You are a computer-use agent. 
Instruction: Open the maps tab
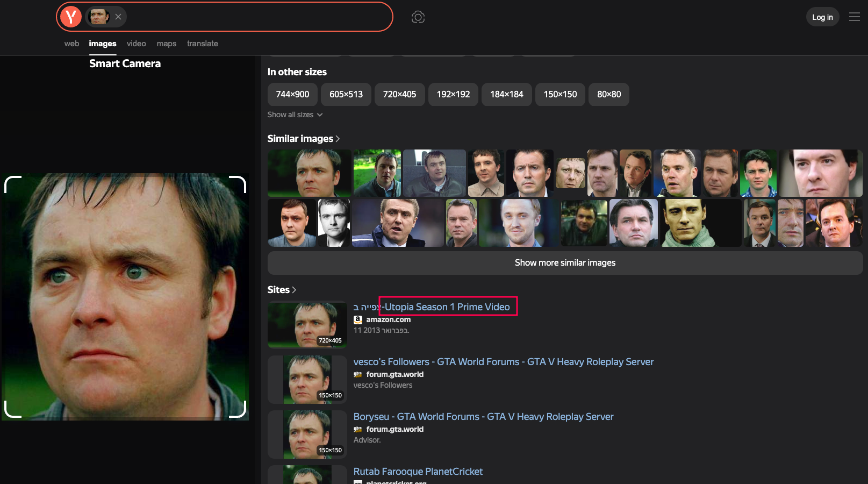click(166, 44)
